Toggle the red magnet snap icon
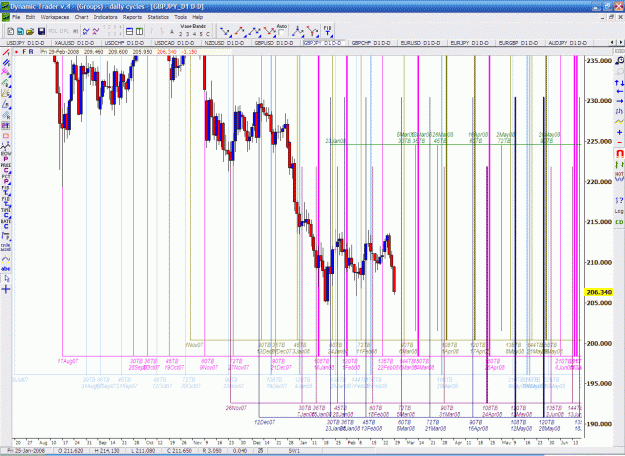The height and width of the screenshot is (456, 625). (619, 153)
